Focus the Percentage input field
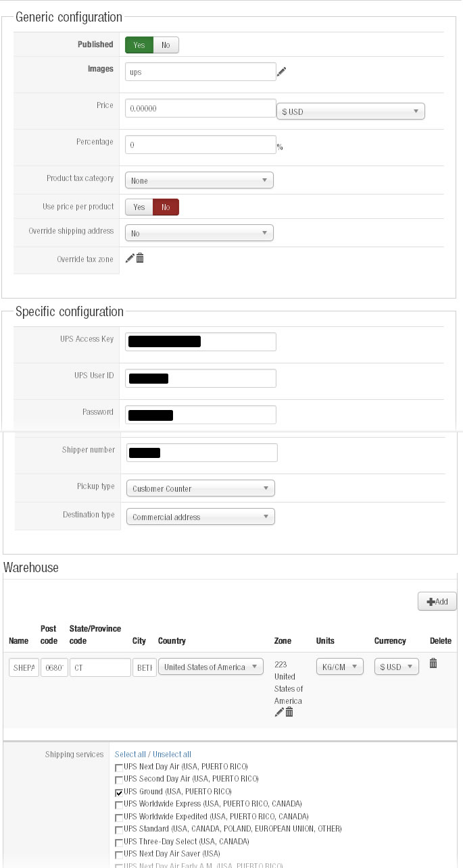This screenshot has height=868, width=463. click(x=201, y=145)
